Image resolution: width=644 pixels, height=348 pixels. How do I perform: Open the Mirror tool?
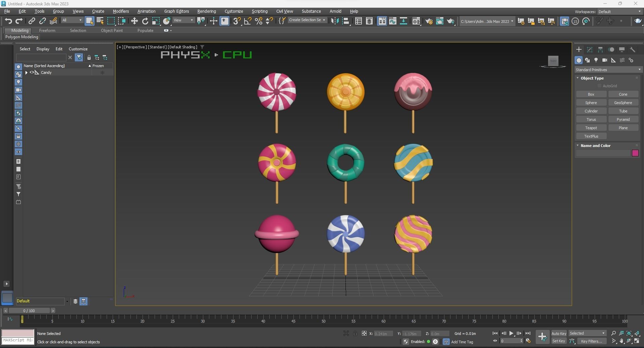click(x=335, y=21)
